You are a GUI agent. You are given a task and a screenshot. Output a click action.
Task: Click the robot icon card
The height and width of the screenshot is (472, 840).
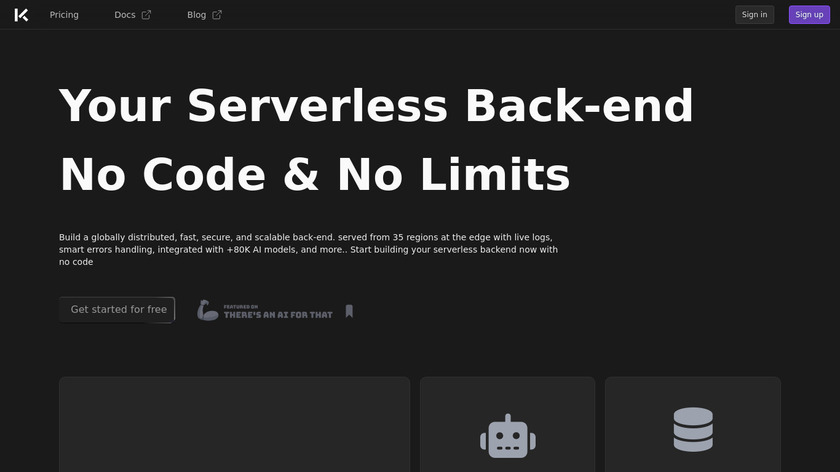507,424
